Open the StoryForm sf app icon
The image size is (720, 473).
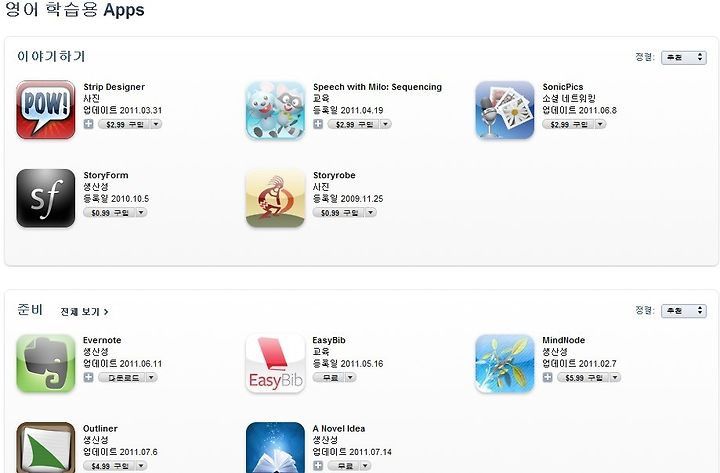pyautogui.click(x=45, y=198)
